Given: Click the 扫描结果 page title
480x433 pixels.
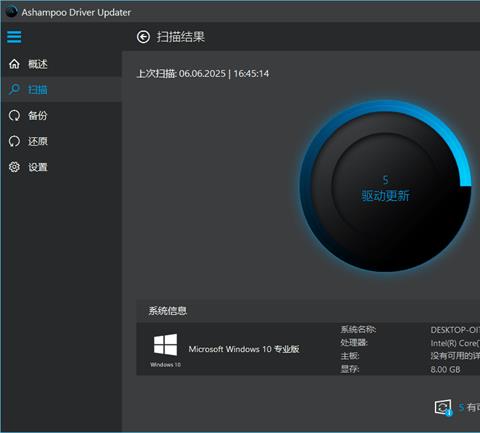Looking at the screenshot, I should coord(180,37).
